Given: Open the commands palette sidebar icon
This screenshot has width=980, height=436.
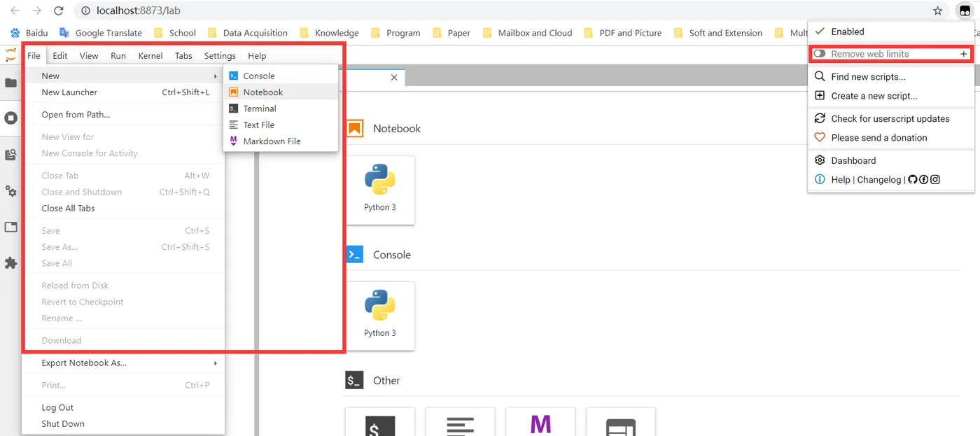Looking at the screenshot, I should click(10, 155).
